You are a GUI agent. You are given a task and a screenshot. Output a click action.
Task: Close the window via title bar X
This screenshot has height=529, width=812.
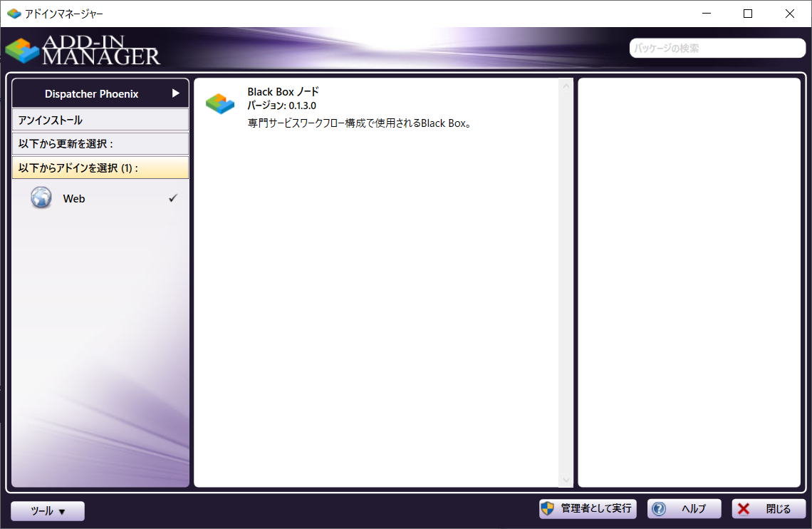790,14
